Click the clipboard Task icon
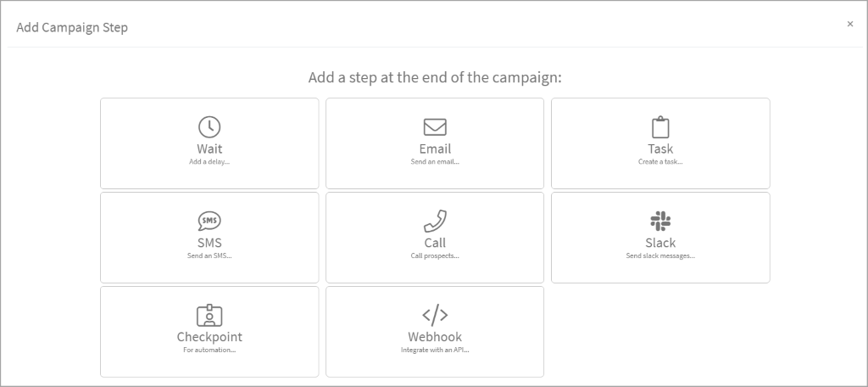The height and width of the screenshot is (387, 868). 660,127
